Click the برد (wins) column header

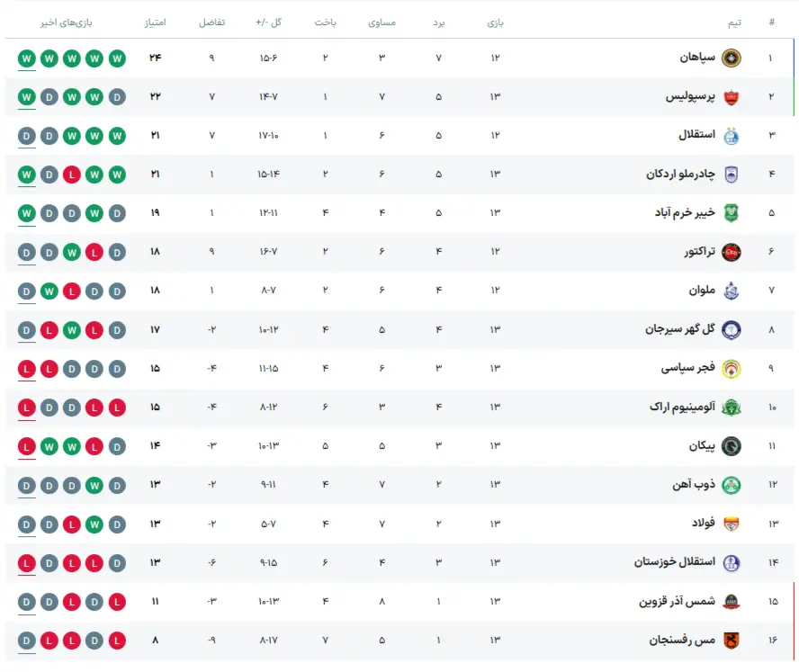[439, 22]
